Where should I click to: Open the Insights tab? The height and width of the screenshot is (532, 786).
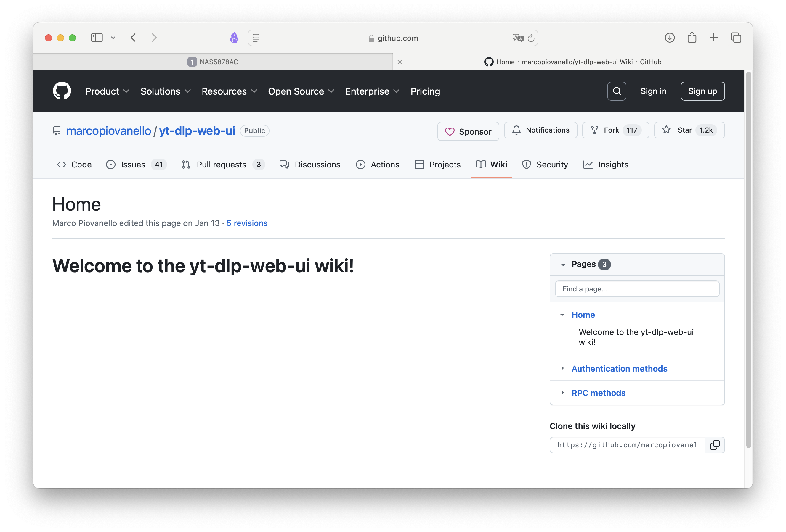(606, 165)
